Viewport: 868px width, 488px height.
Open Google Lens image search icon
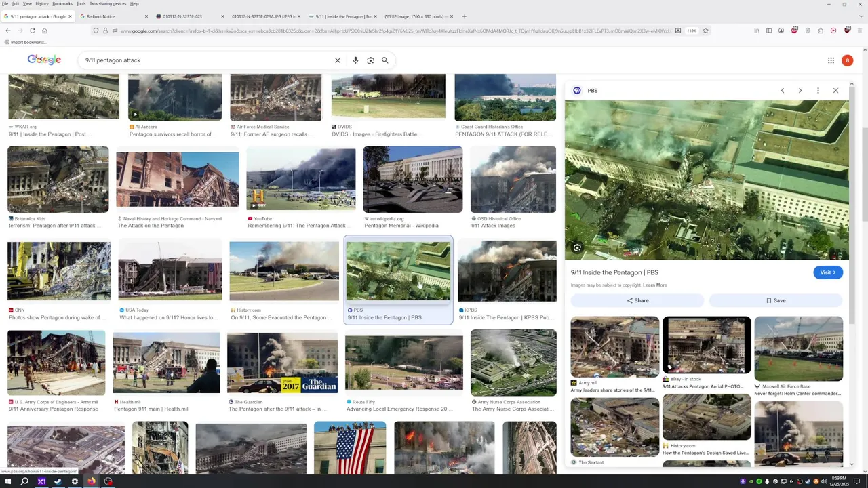(x=370, y=60)
